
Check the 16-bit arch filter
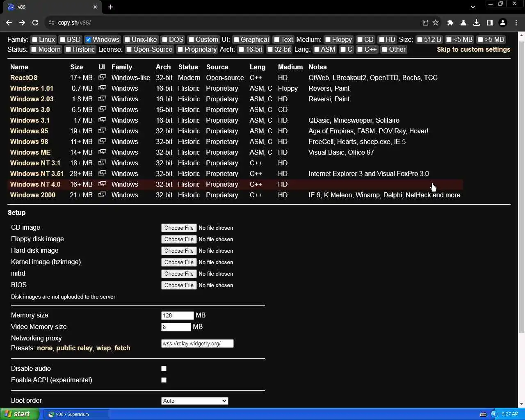pyautogui.click(x=241, y=50)
